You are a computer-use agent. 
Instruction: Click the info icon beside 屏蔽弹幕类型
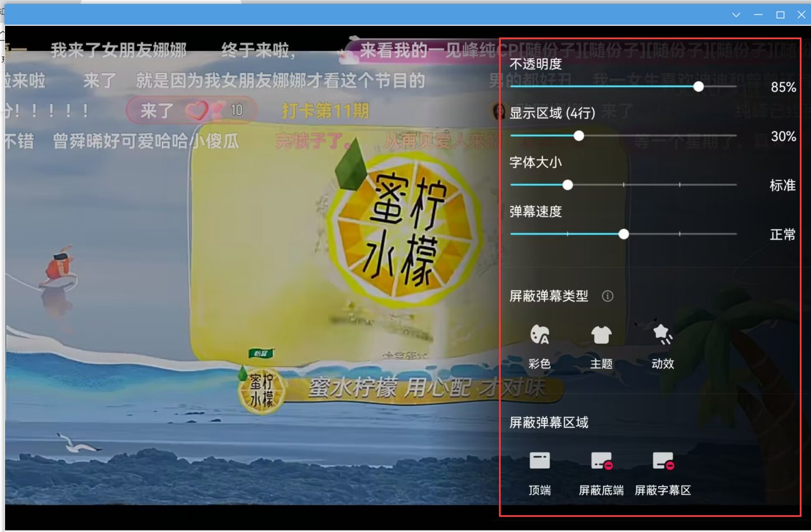[607, 296]
